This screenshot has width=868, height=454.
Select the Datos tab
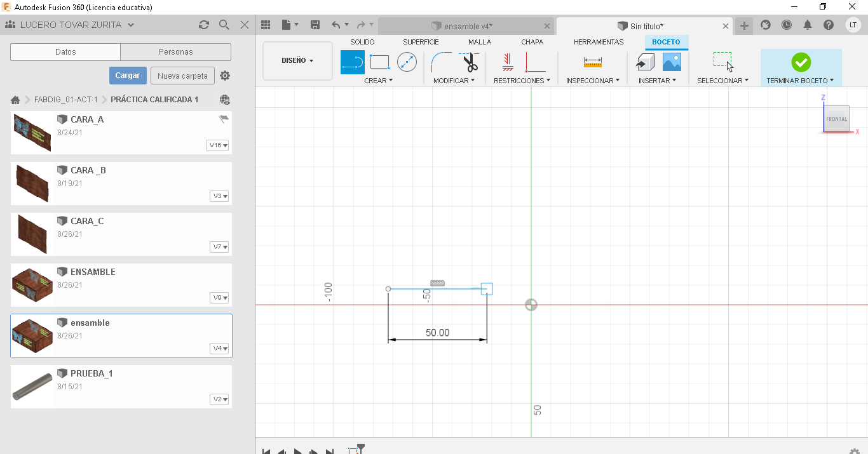(x=65, y=52)
